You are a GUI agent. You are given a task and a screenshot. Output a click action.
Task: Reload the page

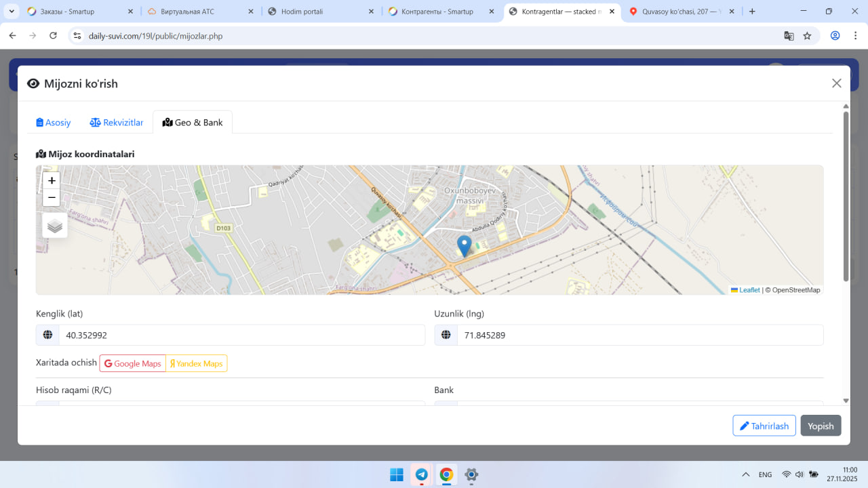click(54, 36)
